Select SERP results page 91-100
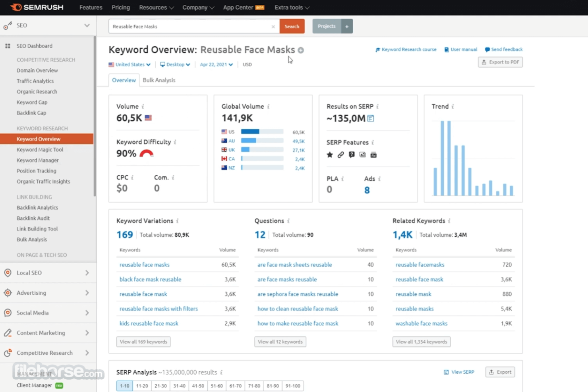This screenshot has height=392, width=588. pos(293,386)
